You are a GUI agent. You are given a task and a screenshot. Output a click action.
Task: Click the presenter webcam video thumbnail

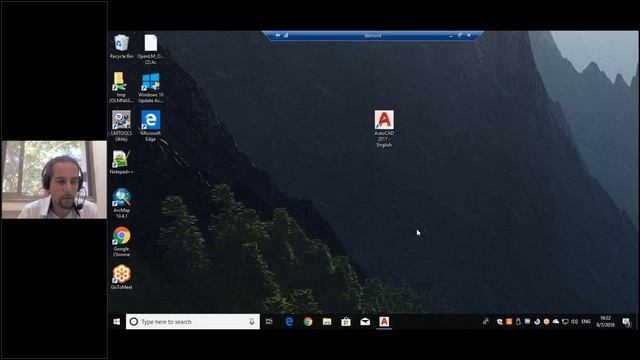tap(54, 180)
